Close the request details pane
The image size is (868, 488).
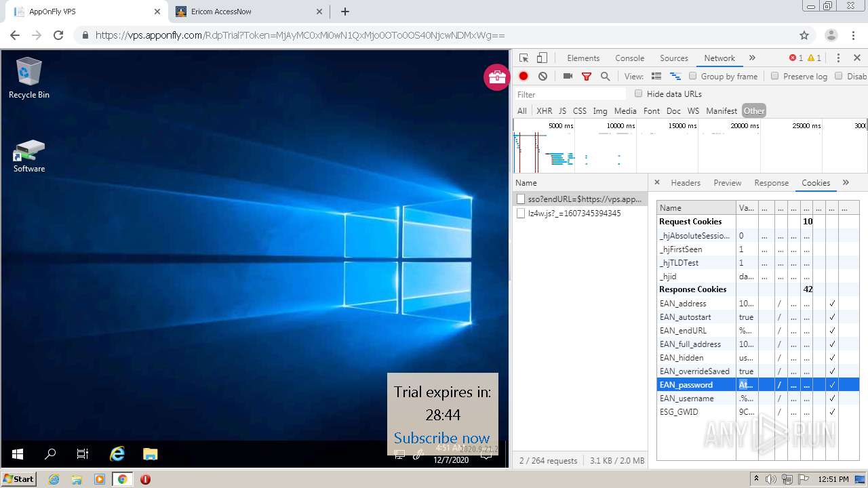656,182
